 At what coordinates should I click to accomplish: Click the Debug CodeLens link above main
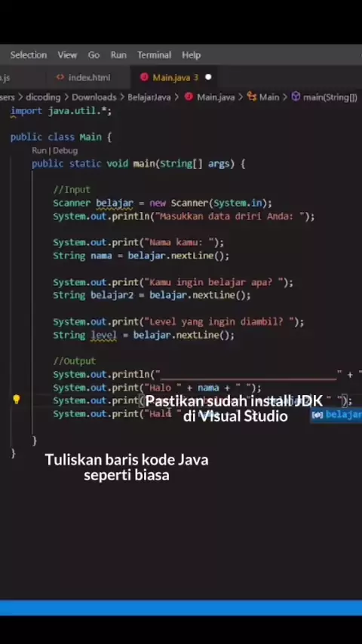tap(65, 150)
